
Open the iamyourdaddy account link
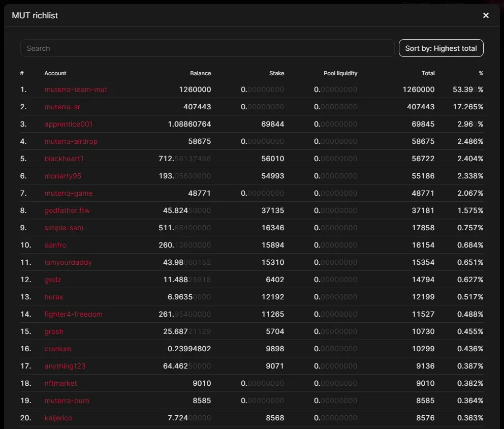click(68, 262)
